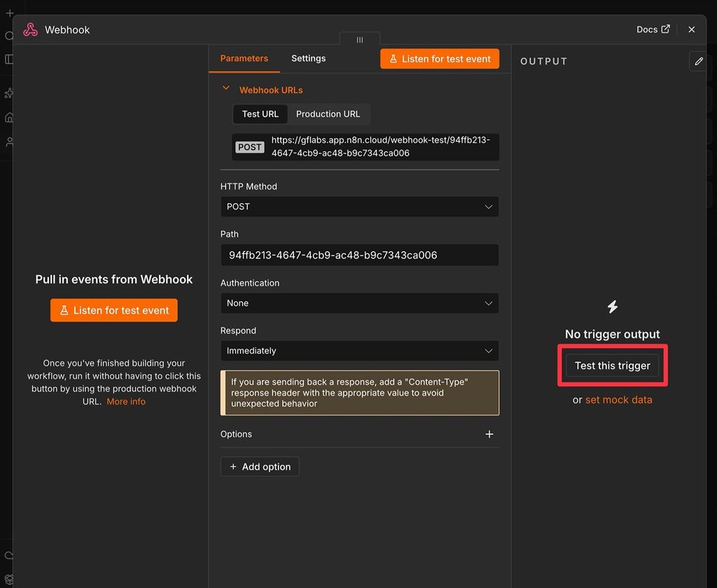This screenshot has height=588, width=717.
Task: Click the set mock data link
Action: coord(619,400)
